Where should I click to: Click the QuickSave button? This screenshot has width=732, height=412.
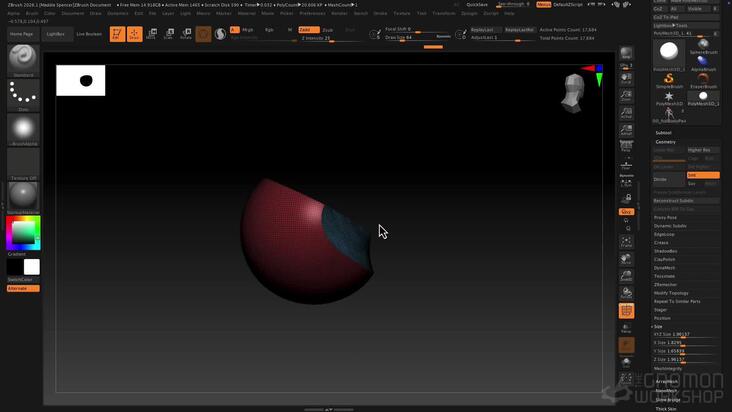(x=477, y=5)
